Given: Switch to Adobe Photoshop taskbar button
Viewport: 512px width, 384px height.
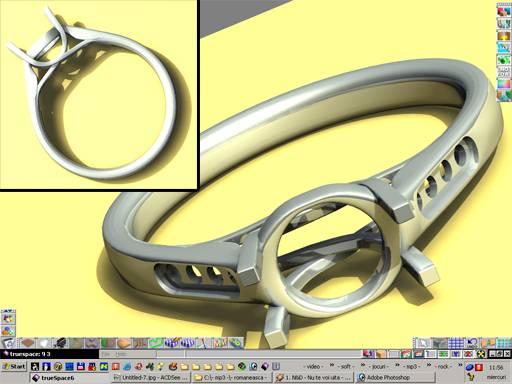Looking at the screenshot, I should (395, 378).
